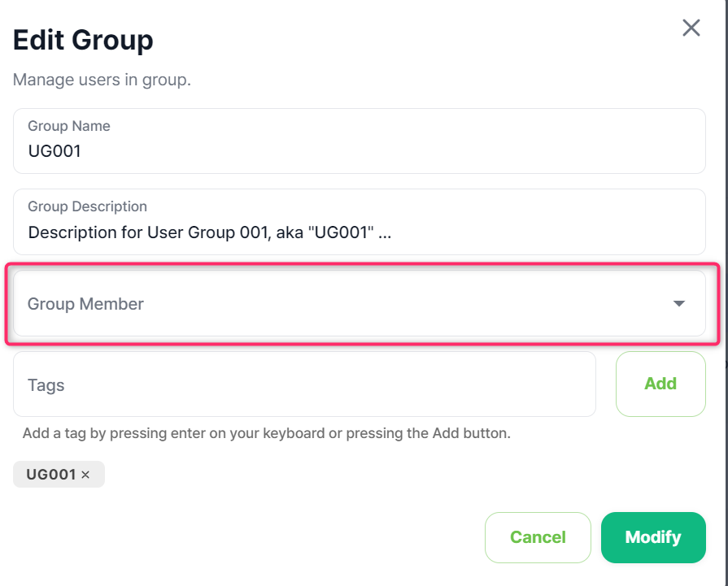Click Modify to save the group
The image size is (728, 586).
point(653,537)
